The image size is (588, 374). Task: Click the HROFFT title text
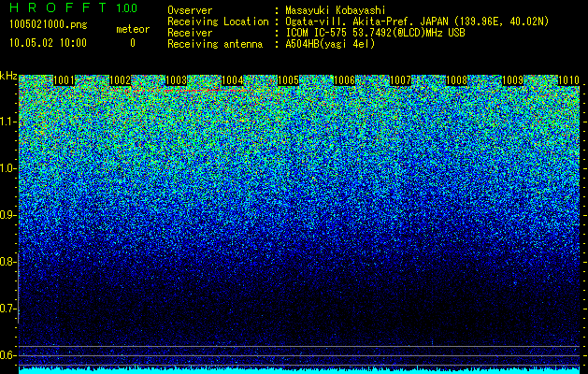coord(58,7)
